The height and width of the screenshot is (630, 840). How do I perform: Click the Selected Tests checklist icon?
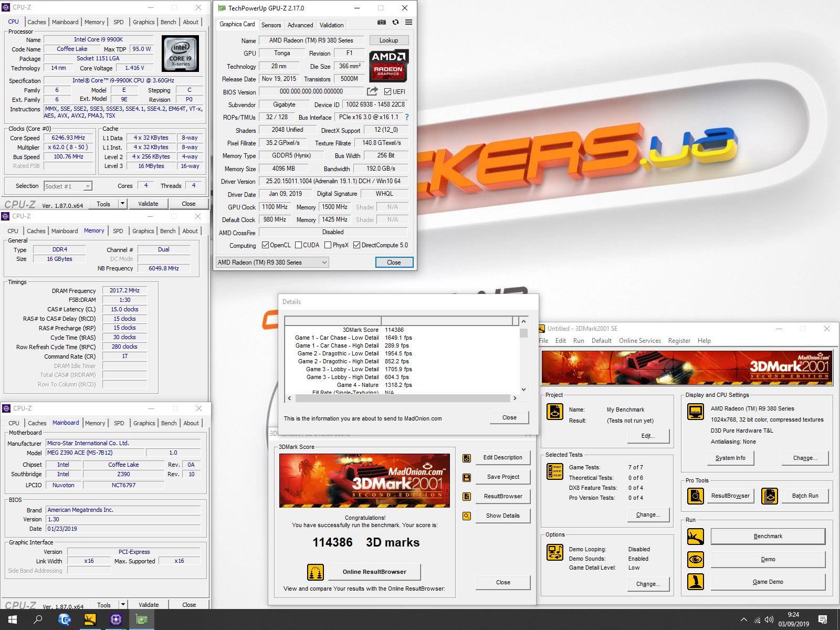[555, 471]
